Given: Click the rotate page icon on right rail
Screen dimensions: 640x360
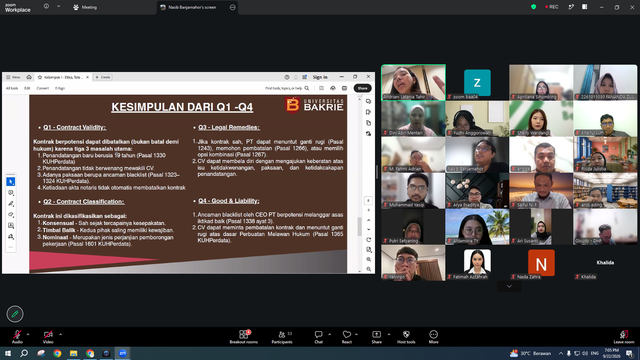Looking at the screenshot, I should (x=369, y=240).
